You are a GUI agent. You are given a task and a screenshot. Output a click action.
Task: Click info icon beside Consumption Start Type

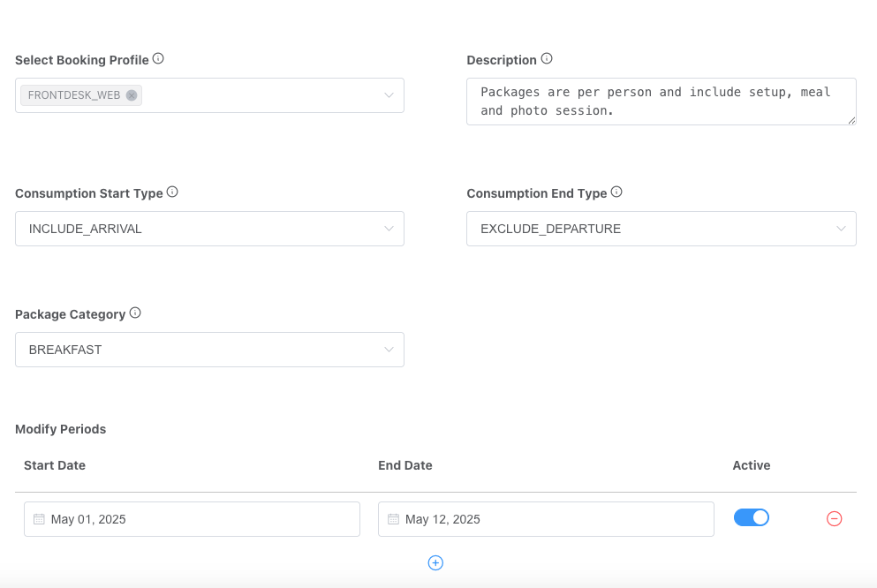(x=172, y=192)
